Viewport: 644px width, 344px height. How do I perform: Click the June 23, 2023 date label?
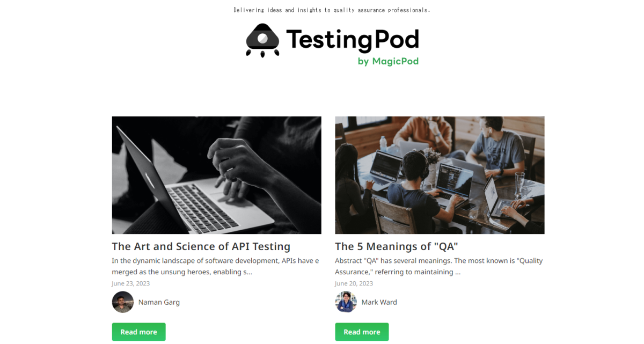[131, 283]
